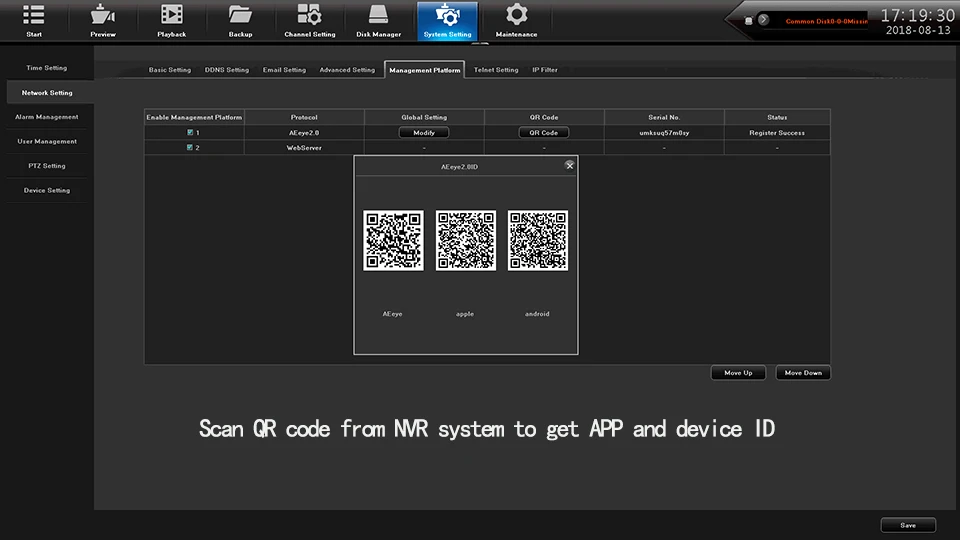Click the WebServer protocol cell
This screenshot has width=960, height=540.
304,148
